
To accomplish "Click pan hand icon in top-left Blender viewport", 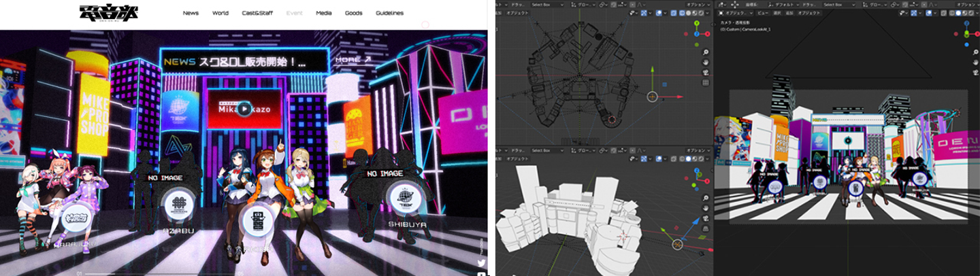I will click(706, 62).
